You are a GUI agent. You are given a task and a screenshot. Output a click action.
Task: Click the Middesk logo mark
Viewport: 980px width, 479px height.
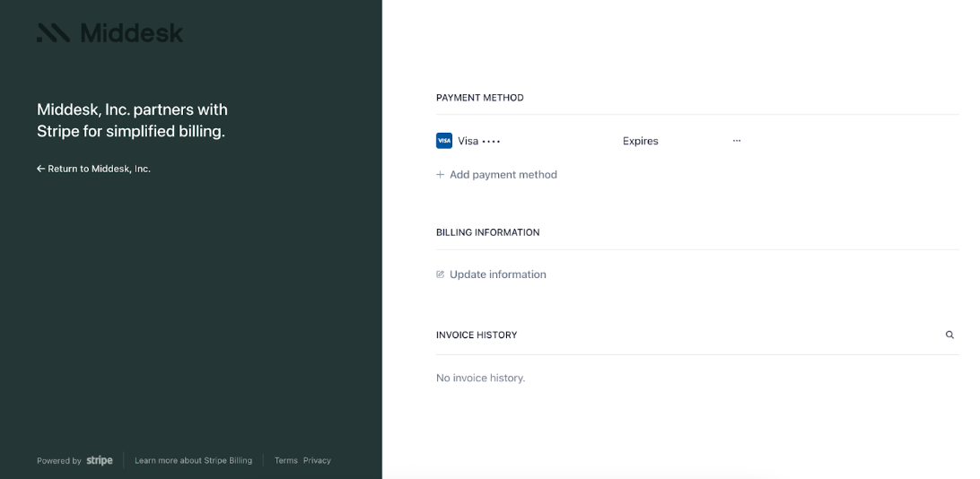tap(53, 33)
